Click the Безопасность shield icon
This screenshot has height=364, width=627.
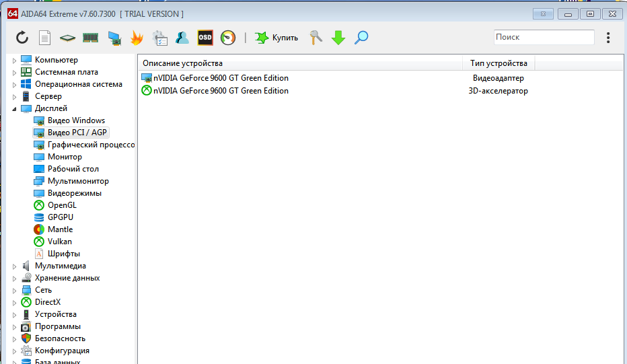point(26,338)
